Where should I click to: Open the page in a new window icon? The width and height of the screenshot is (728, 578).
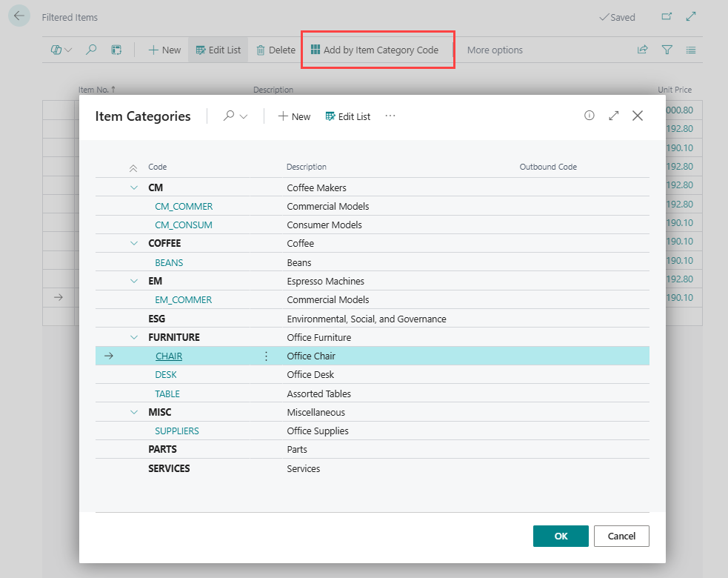tap(667, 17)
